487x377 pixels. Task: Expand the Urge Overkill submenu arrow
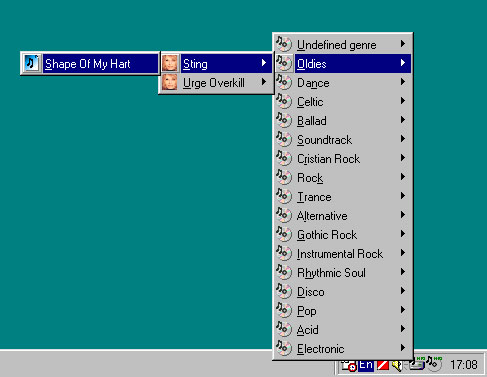click(x=264, y=82)
